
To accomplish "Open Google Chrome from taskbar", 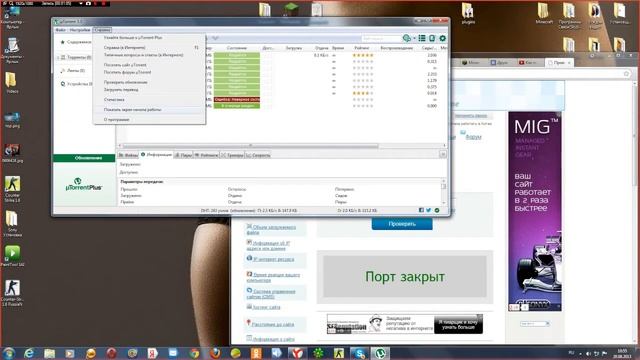I will tap(194, 353).
